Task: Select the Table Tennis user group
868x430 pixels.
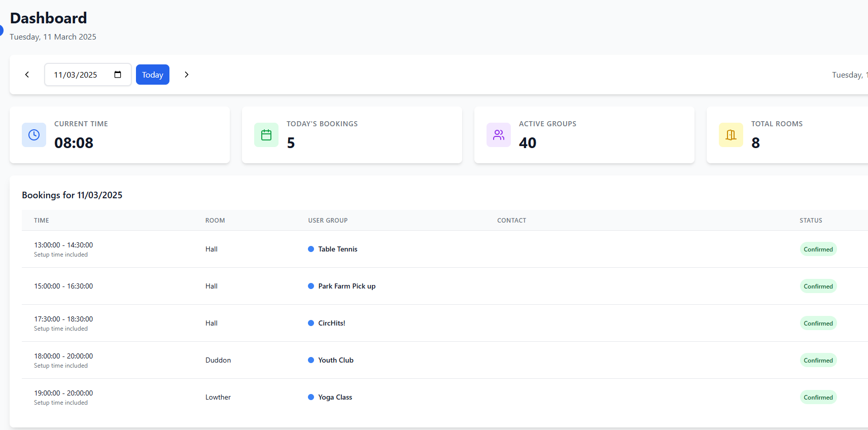Action: coord(338,249)
